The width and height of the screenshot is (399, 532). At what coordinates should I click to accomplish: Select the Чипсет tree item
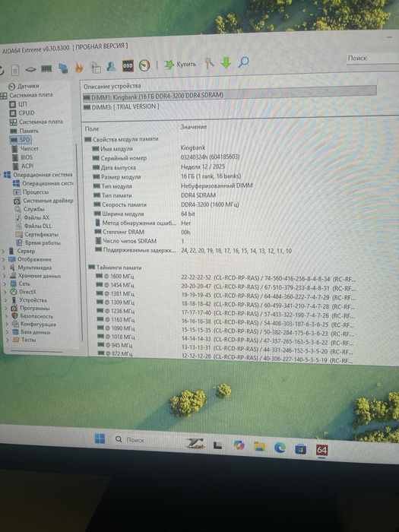25,149
